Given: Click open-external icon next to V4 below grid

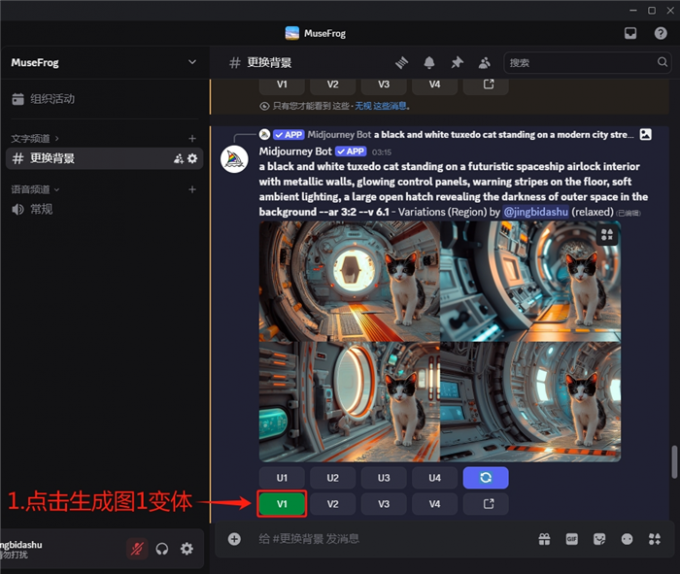Looking at the screenshot, I should tap(486, 504).
